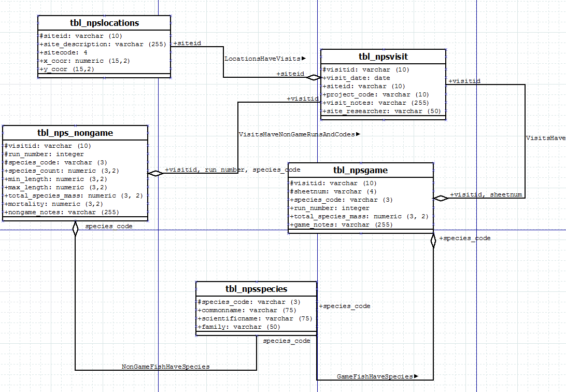Select the game_notes attribute in tbl_npsgame

click(341, 225)
